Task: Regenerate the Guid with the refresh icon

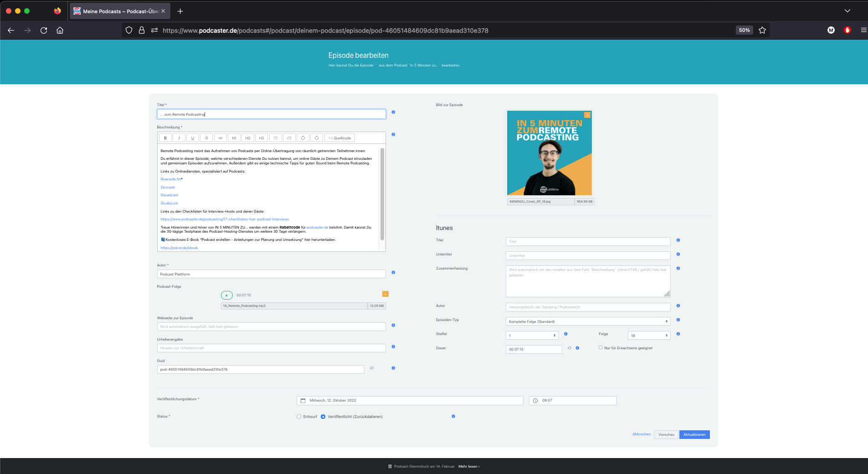Action: click(x=372, y=368)
